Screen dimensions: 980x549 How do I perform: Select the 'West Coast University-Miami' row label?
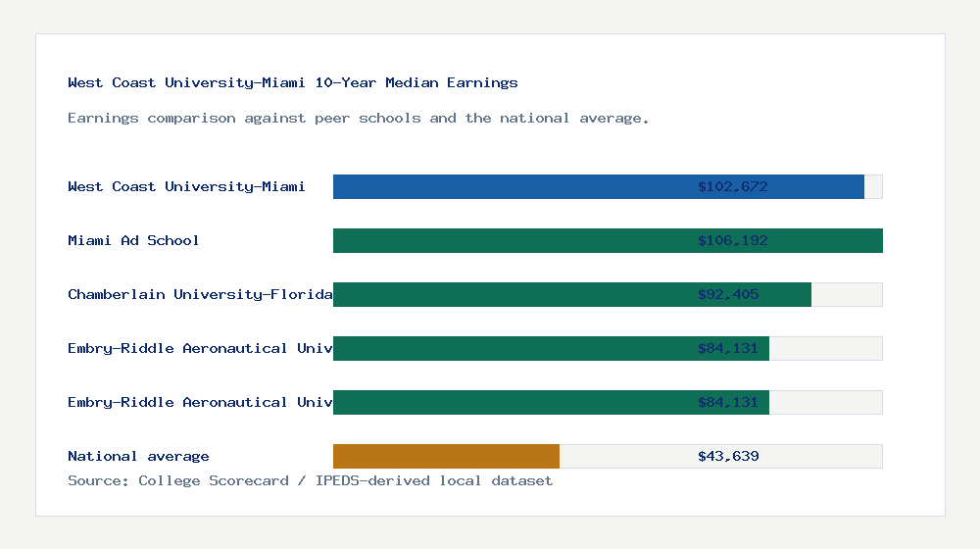[x=186, y=186]
